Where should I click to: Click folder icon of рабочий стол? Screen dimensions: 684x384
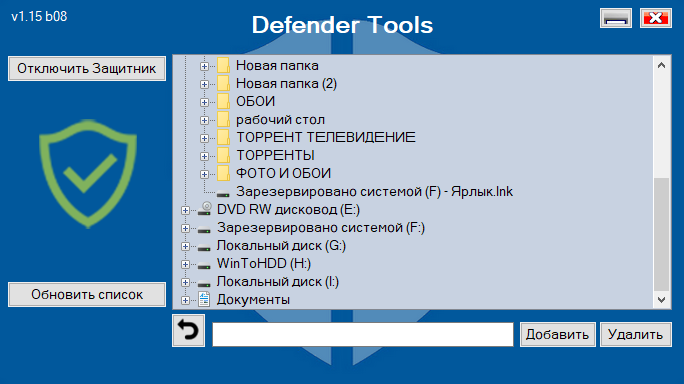223,120
